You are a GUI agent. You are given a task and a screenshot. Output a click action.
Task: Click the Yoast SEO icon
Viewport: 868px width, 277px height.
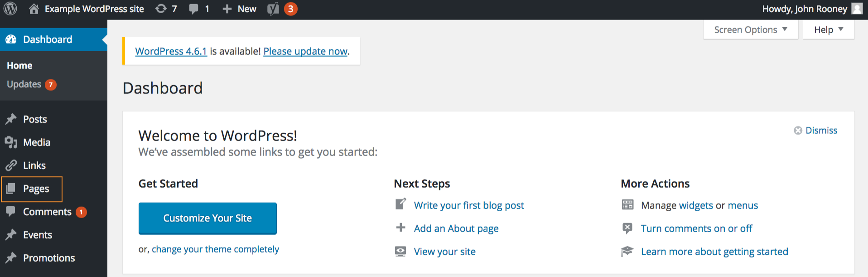[x=273, y=9]
